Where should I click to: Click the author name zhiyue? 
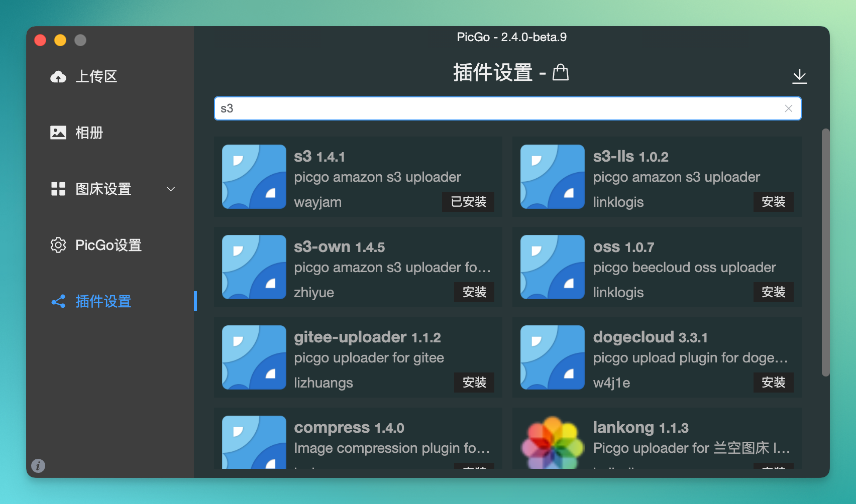[314, 293]
